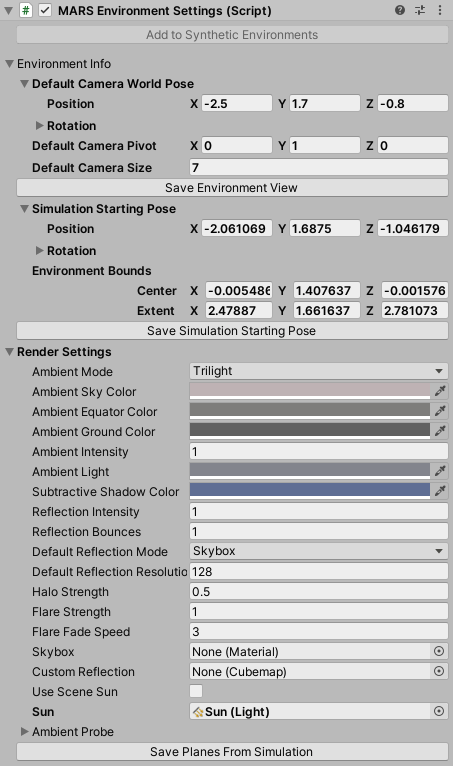Expand Rotation under Simulation Starting Pose
This screenshot has width=453, height=766.
40,250
